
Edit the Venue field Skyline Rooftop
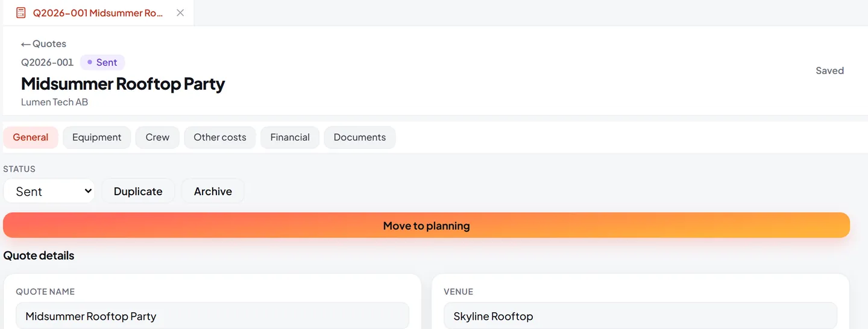click(640, 316)
